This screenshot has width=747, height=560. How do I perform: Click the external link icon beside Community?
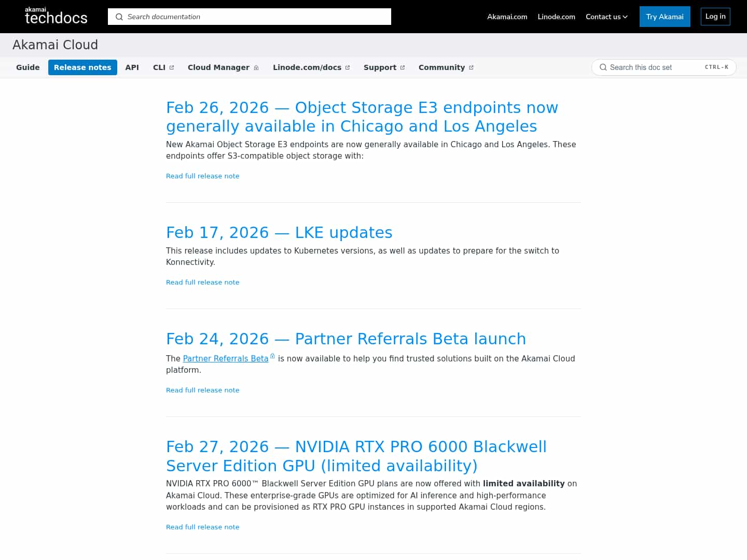[471, 66]
